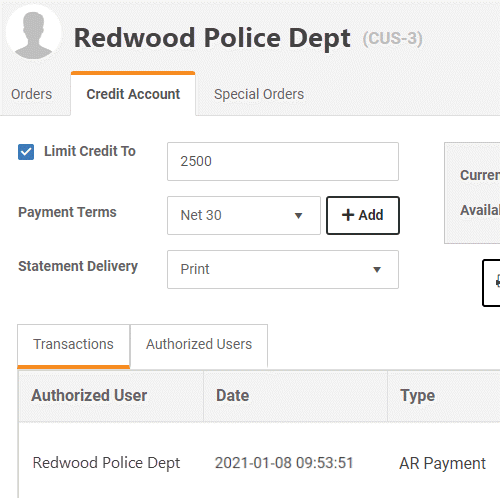500x499 pixels.
Task: Select the Credit Account tab
Action: (x=133, y=94)
